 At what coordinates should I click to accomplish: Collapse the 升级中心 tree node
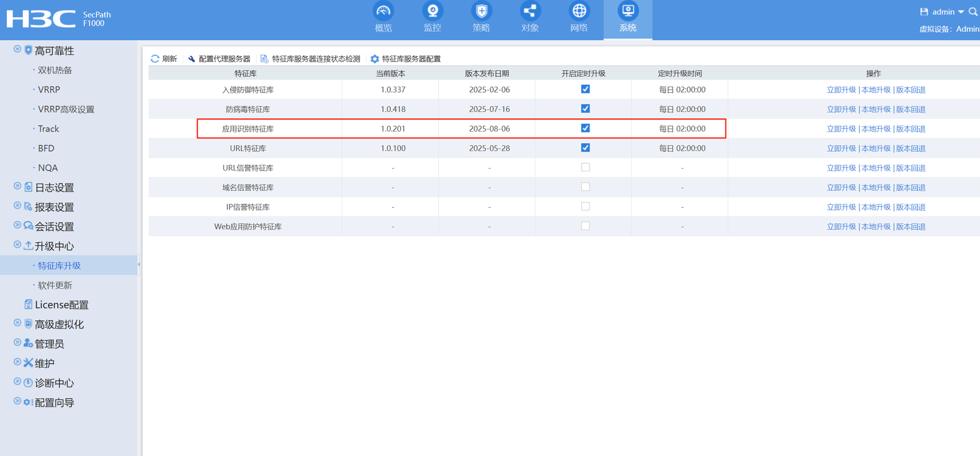tap(17, 245)
